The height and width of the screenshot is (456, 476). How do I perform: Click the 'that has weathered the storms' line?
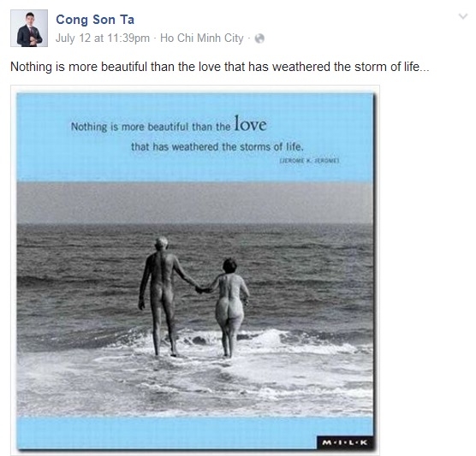tap(217, 147)
